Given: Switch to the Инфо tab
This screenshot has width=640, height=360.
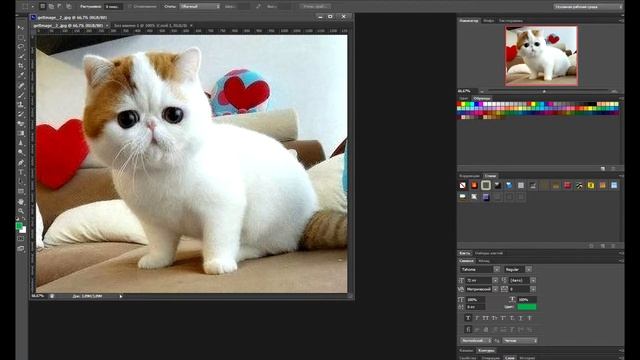Looking at the screenshot, I should click(488, 20).
